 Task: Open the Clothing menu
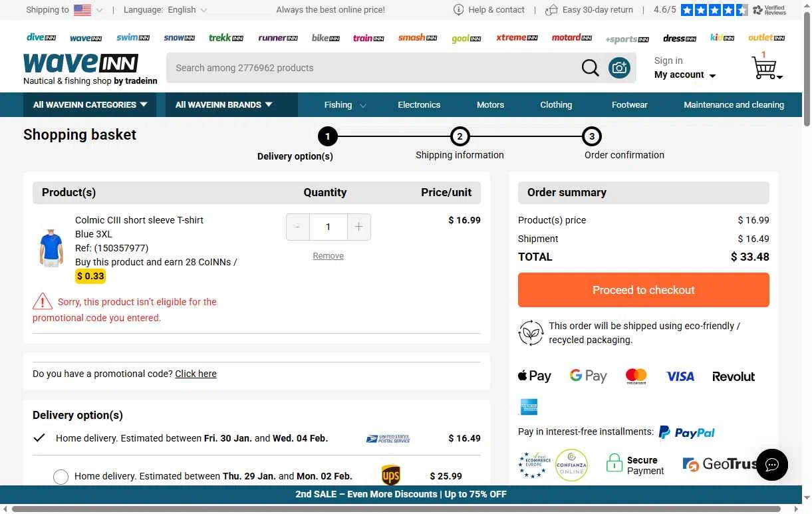pos(556,104)
